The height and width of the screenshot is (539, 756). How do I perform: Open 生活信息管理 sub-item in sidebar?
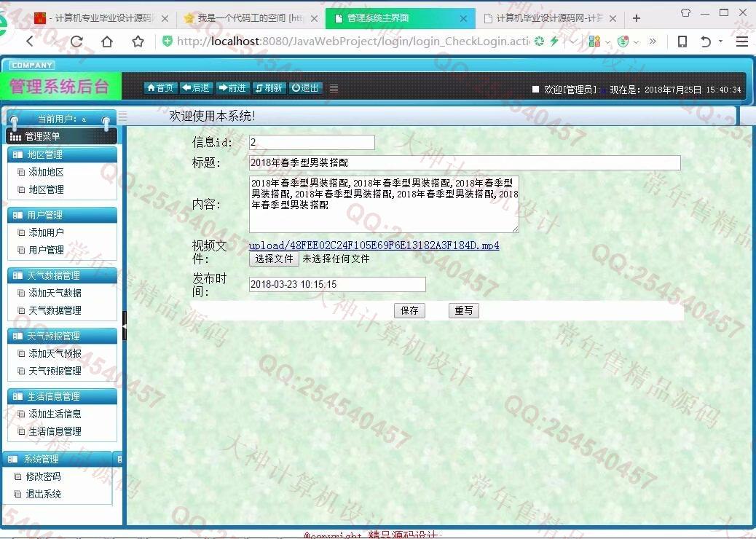[x=55, y=431]
